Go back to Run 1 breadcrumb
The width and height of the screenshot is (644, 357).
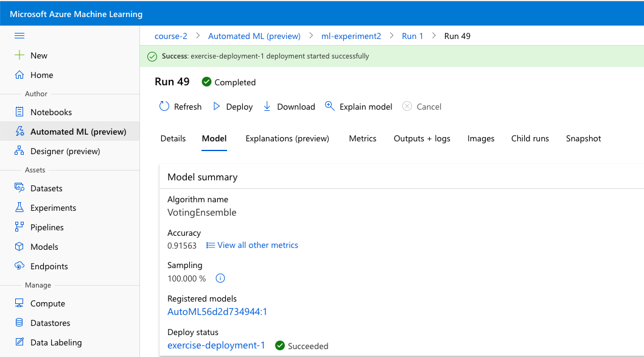[412, 36]
